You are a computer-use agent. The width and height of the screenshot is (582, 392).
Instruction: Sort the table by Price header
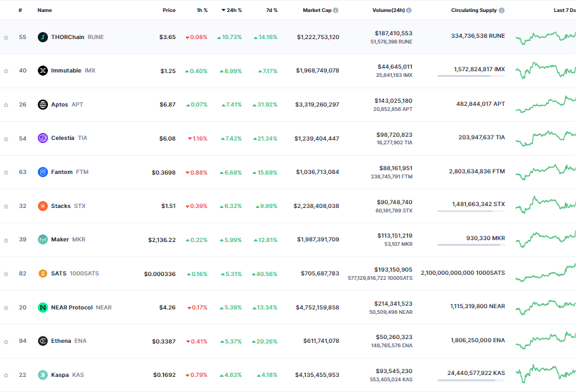(169, 10)
